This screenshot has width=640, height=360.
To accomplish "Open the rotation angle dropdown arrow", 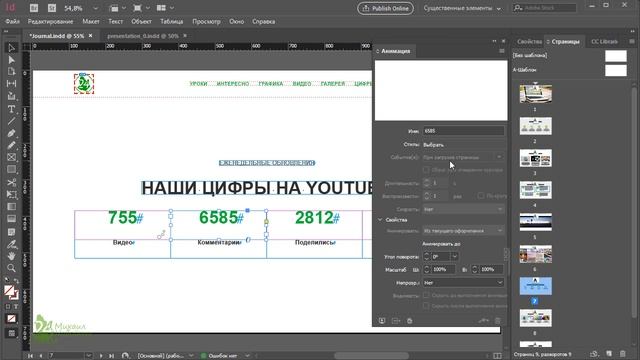I will coord(454,256).
